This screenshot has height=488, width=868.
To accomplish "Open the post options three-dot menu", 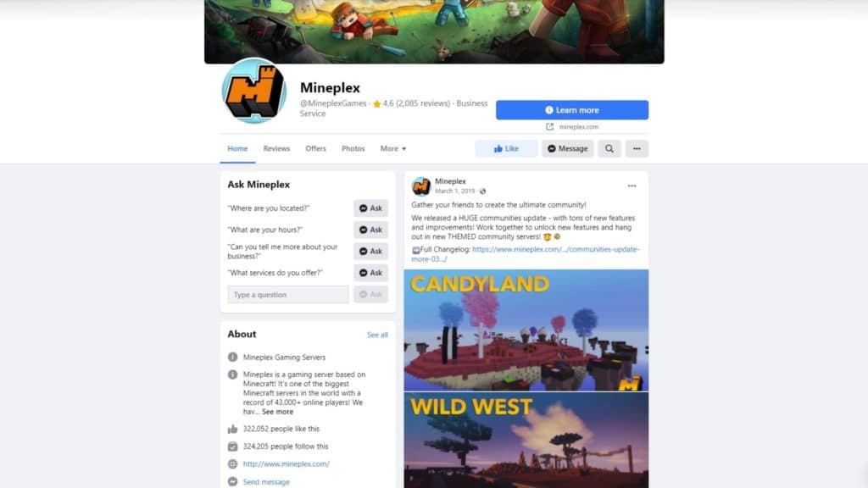I will [x=632, y=186].
